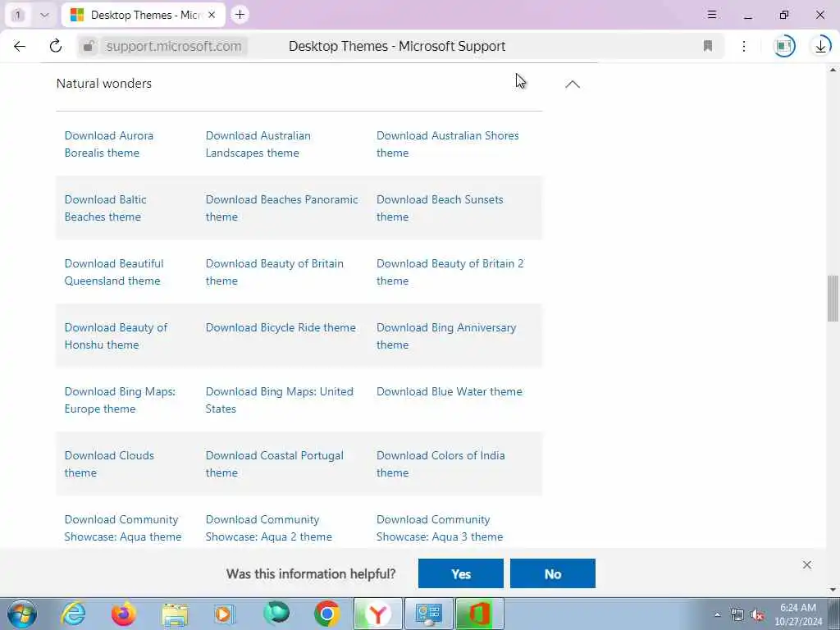Click the page vertical scrollbar thumb
Screen dimensions: 840x630
click(833, 299)
